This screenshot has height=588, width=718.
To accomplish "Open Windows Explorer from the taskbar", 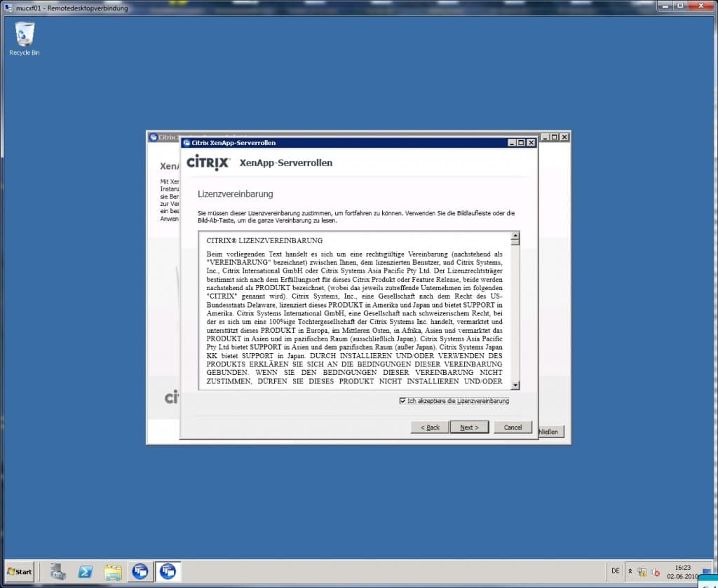I will (113, 571).
